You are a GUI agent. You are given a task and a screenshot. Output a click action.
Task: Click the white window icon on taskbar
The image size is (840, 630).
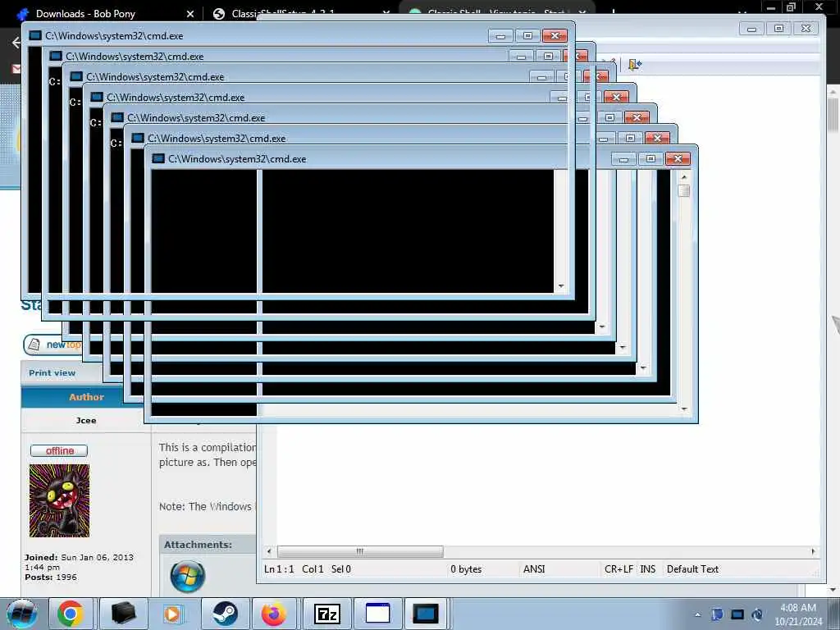pos(377,614)
